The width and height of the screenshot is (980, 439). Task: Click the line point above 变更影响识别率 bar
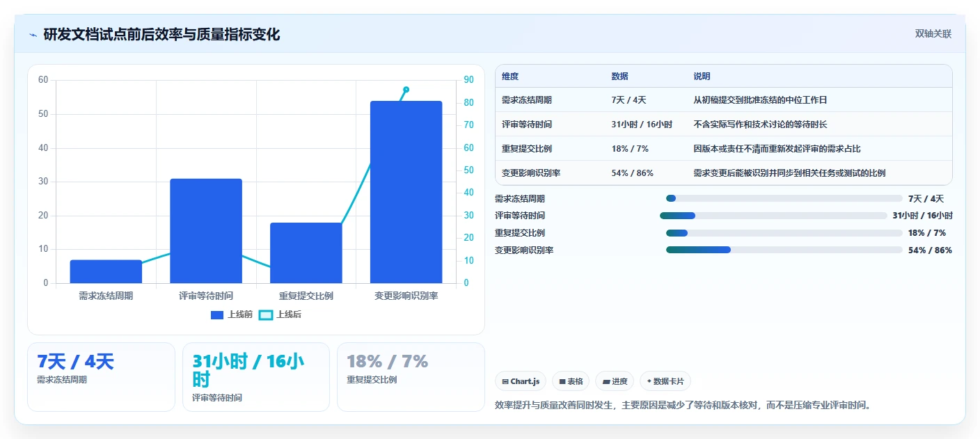pos(406,89)
